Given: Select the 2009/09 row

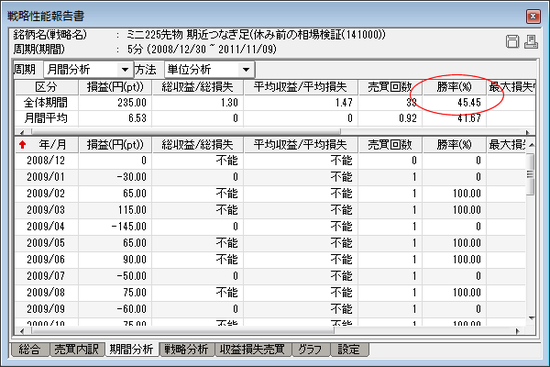Looking at the screenshot, I should (270, 309).
